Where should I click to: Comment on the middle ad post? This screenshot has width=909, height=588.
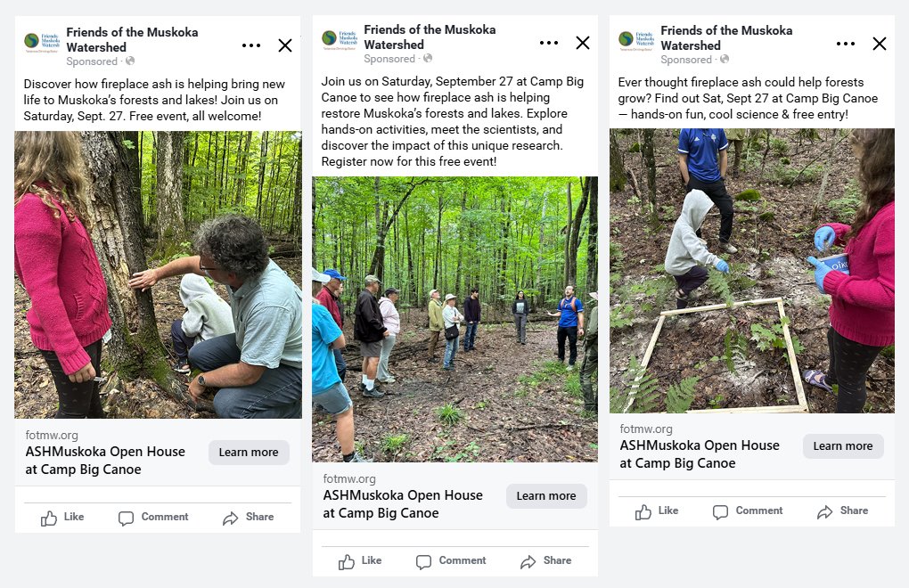point(451,561)
